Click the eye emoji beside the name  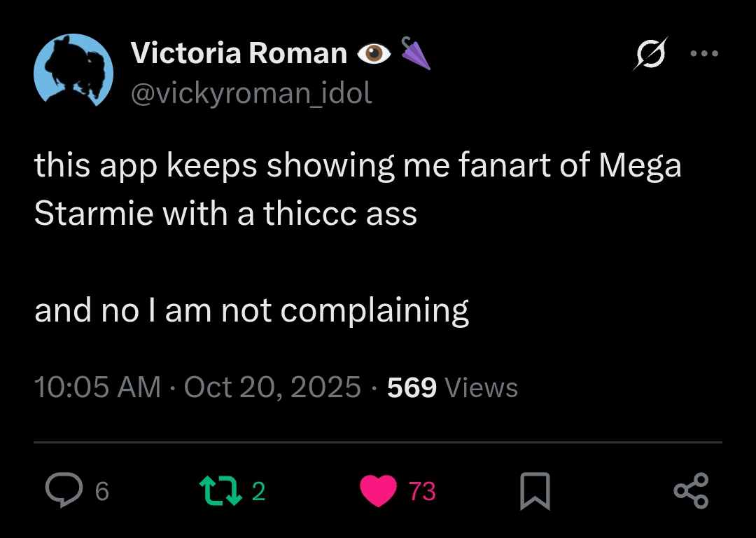373,54
